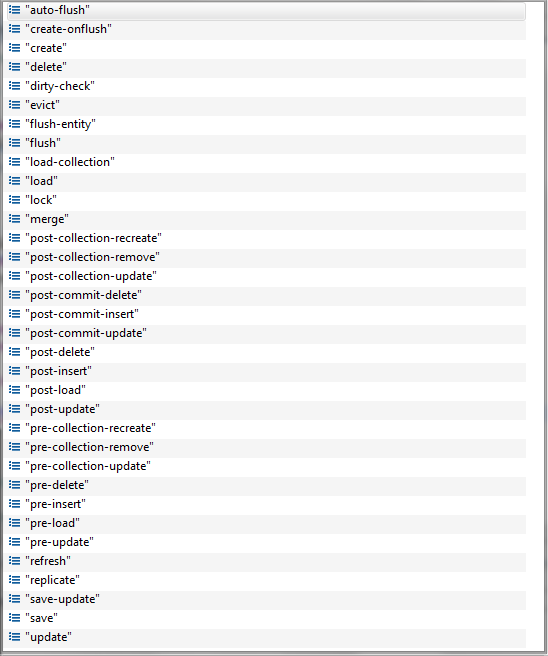Viewport: 548px width, 656px height.
Task: Click the list icon beside "post-load"
Action: coord(15,390)
